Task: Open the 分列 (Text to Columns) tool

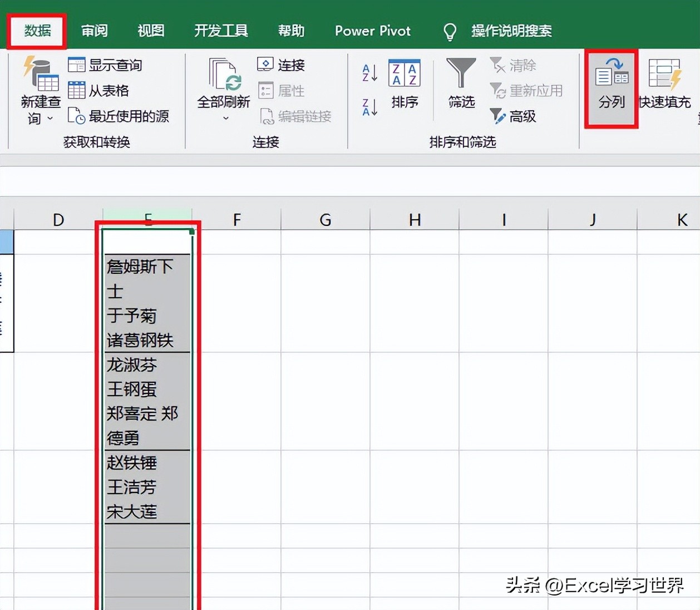Action: point(610,86)
